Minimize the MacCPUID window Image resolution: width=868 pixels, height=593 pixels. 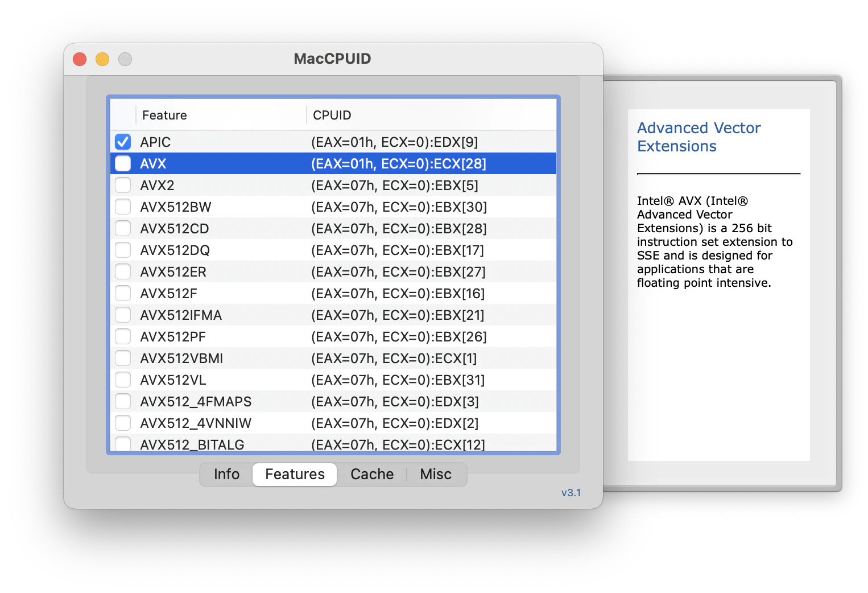(x=102, y=59)
